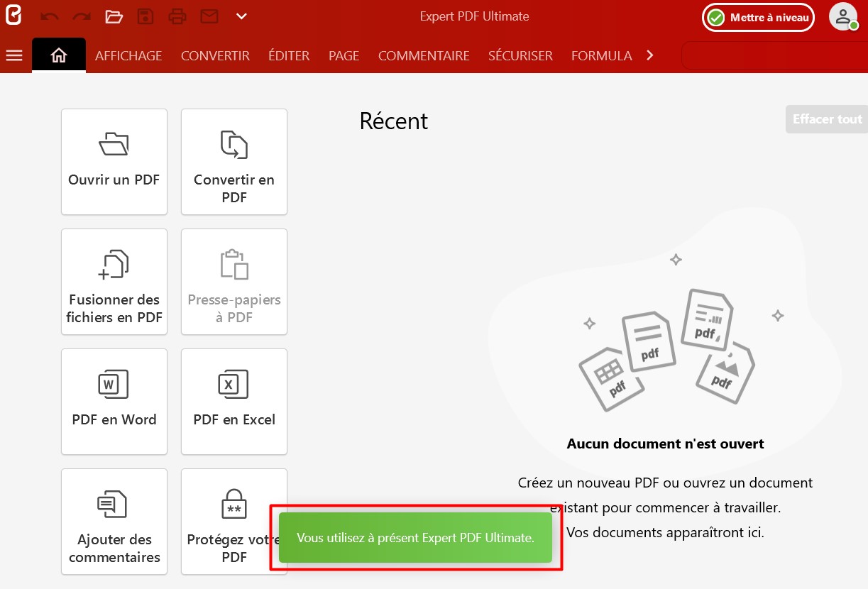The image size is (868, 589).
Task: Select the Home tab icon
Action: point(59,55)
